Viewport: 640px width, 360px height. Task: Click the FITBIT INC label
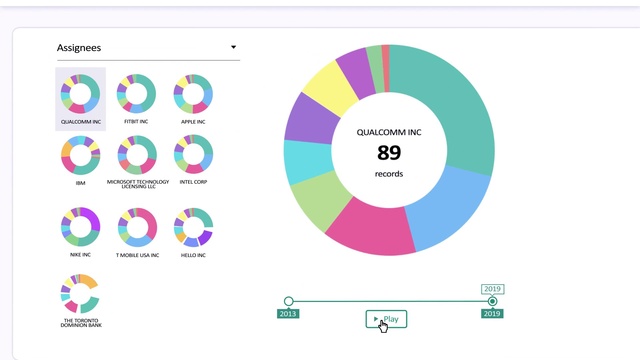pyautogui.click(x=136, y=122)
